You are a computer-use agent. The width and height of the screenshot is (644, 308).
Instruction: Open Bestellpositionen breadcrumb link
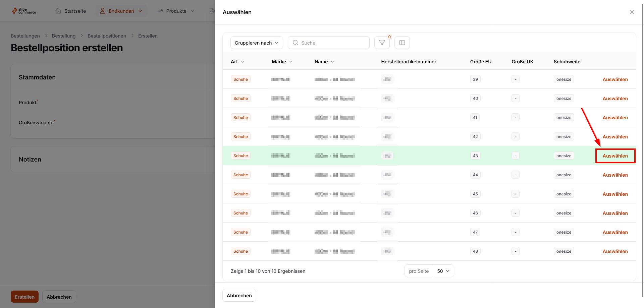107,36
